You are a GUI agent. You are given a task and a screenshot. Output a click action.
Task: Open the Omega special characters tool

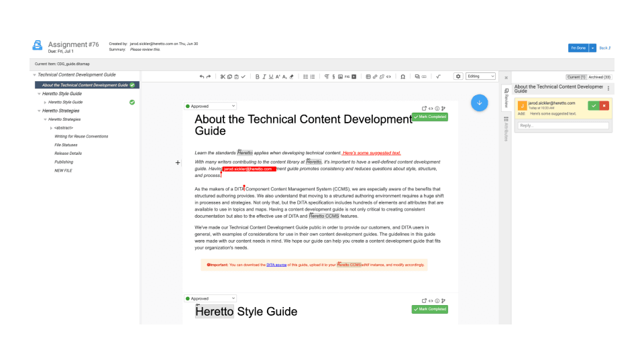402,76
